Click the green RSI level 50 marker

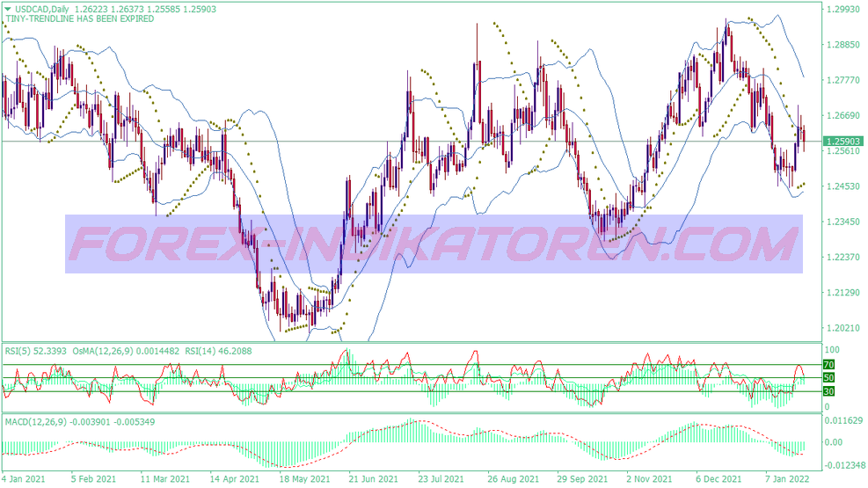pyautogui.click(x=828, y=378)
